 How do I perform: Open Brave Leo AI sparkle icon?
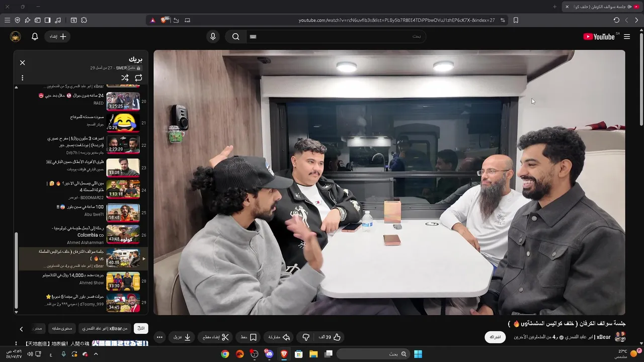tap(27, 20)
